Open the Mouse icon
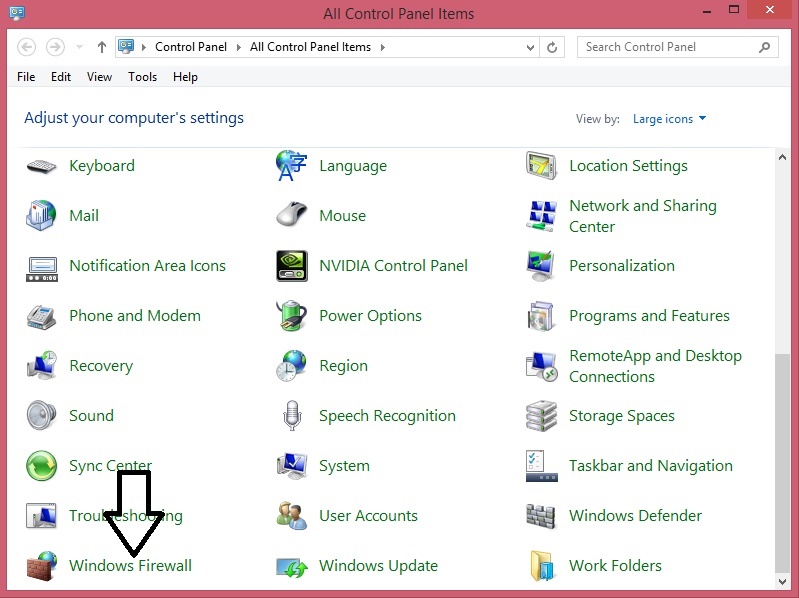 (291, 214)
